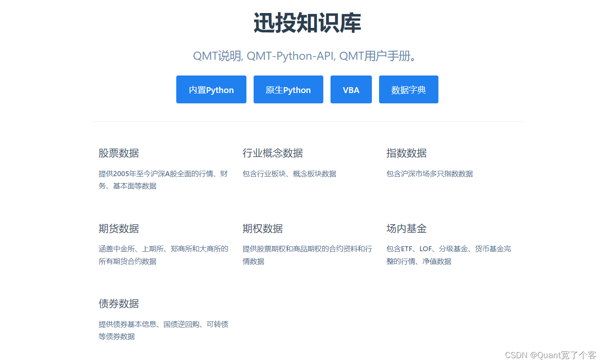Click description 涵盖中金所、上期所、郑商所和大商所
Screen dimensions: 603x364
[x=164, y=255]
